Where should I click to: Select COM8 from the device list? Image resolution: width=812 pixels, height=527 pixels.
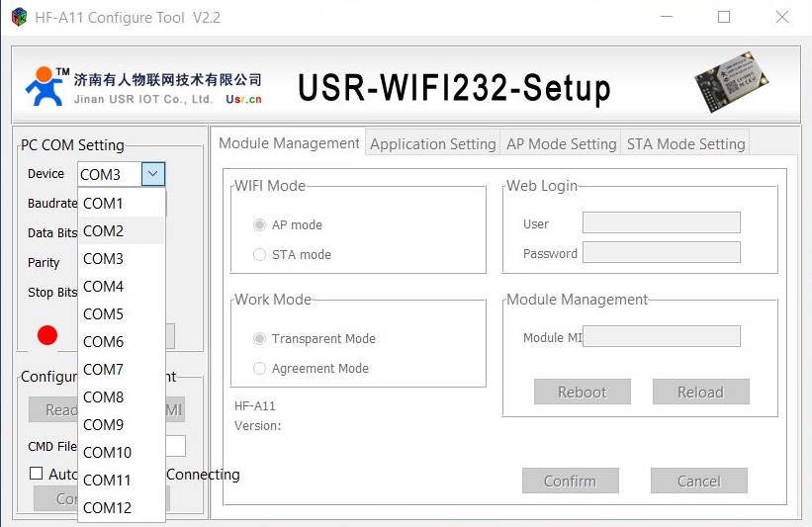(x=122, y=397)
